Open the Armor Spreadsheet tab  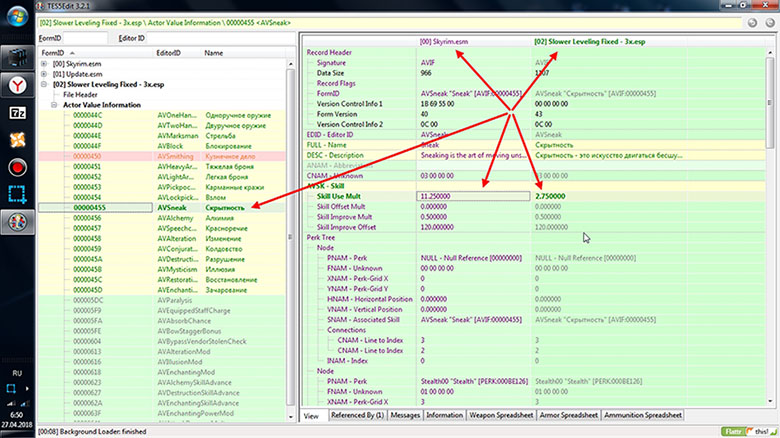[569, 415]
